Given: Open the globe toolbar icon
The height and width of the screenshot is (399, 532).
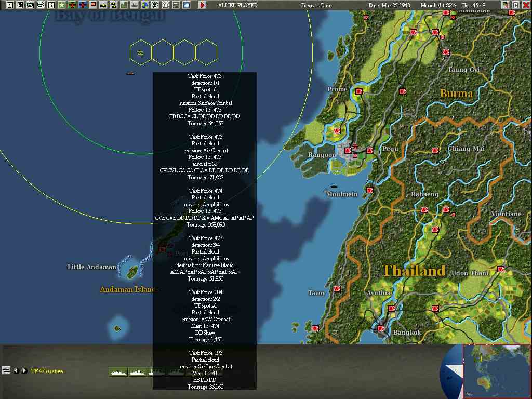Looking at the screenshot, I should pyautogui.click(x=145, y=5).
